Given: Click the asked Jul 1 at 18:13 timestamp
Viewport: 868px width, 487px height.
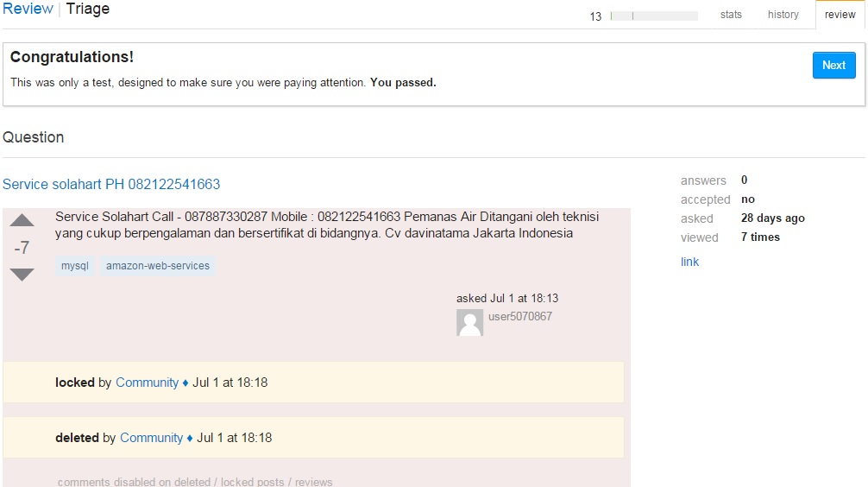Looking at the screenshot, I should click(524, 298).
